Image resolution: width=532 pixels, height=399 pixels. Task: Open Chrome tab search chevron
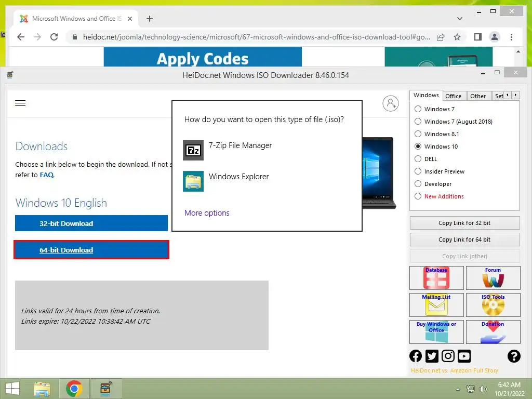(x=460, y=19)
